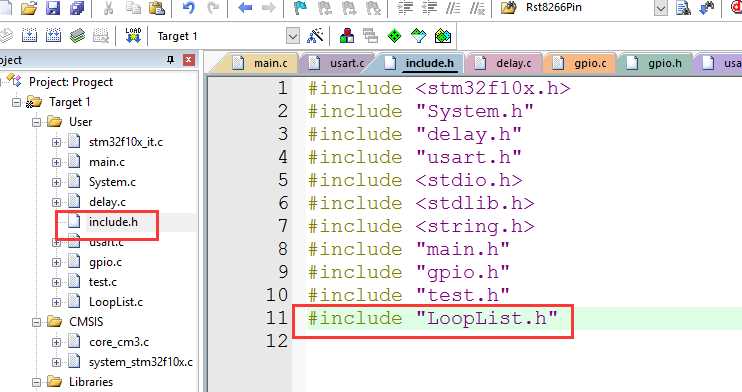Open the Select Software Packs icon

click(418, 36)
